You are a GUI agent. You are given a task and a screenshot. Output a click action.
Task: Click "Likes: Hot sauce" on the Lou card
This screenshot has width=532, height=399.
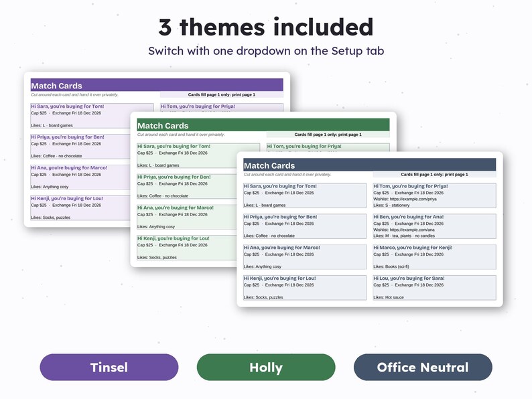pyautogui.click(x=389, y=297)
